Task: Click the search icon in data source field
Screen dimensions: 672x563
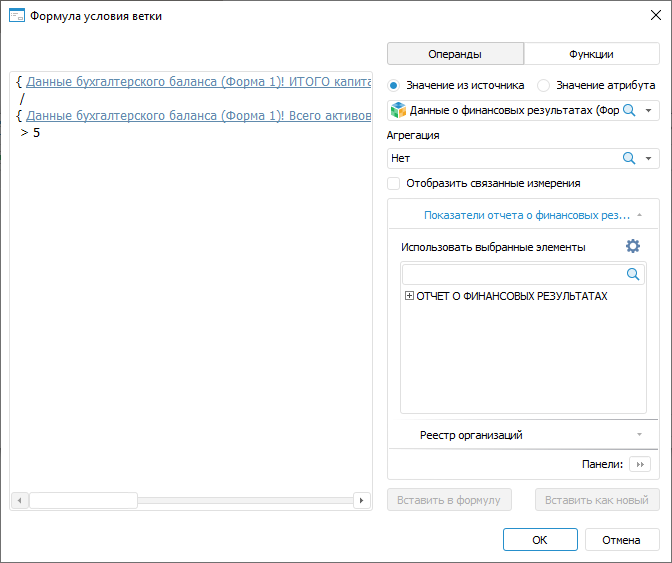Action: point(629,110)
